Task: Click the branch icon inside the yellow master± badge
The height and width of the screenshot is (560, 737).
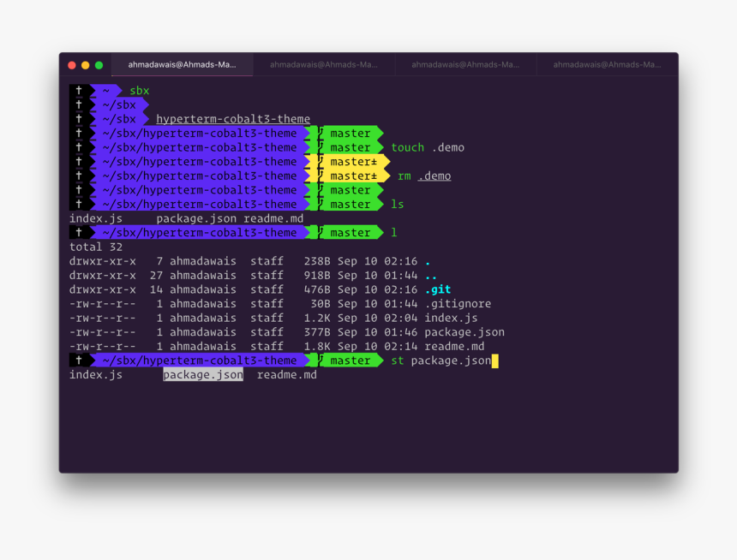Action: tap(319, 161)
